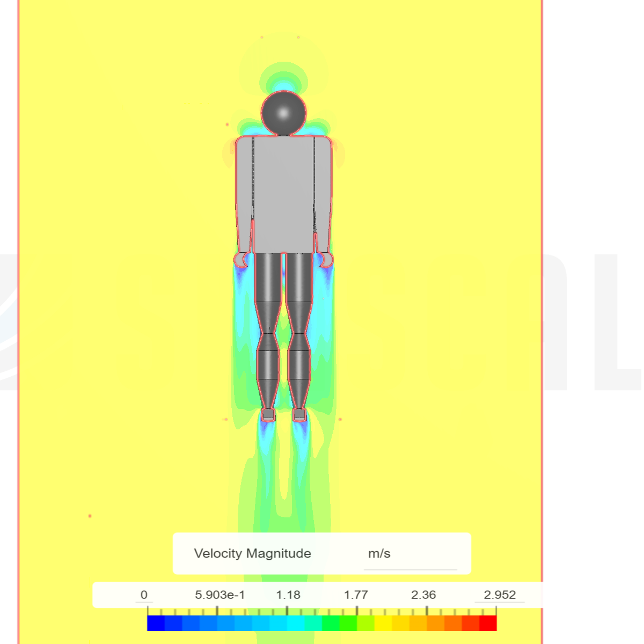Click the 1.18 scale value
644x644 pixels.
coord(287,595)
